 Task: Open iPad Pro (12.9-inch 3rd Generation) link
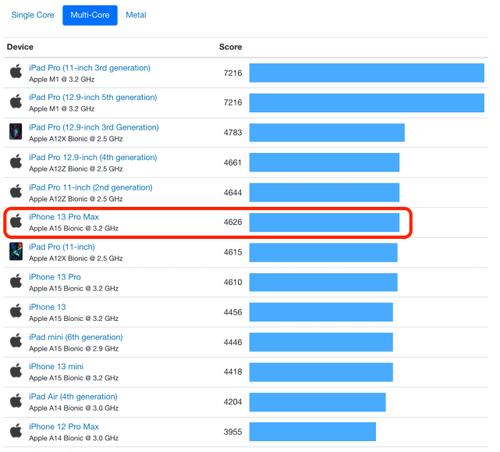[94, 127]
